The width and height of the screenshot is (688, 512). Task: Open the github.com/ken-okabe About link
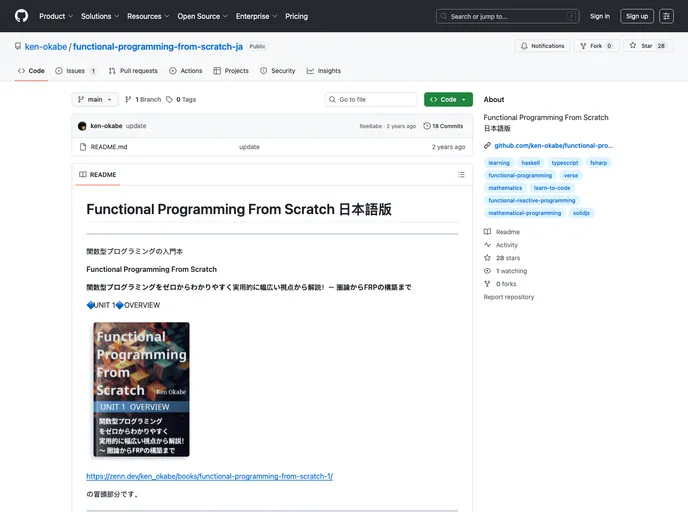coord(553,146)
